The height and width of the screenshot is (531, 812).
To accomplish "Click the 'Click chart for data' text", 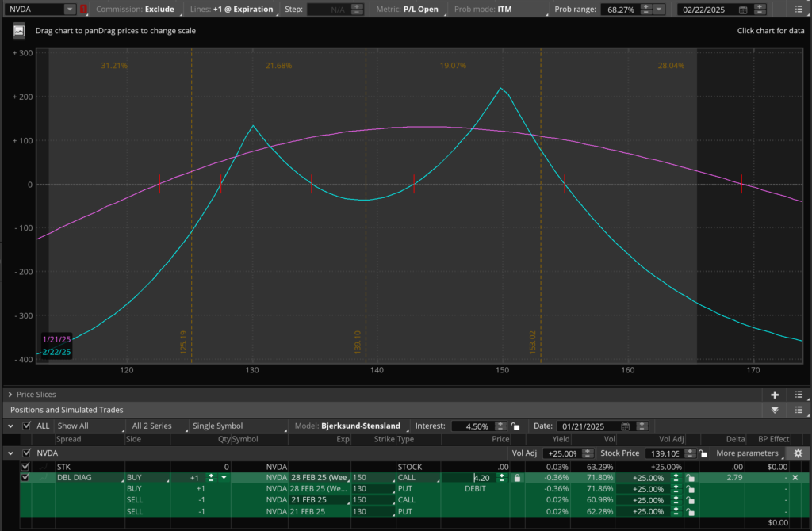I will tap(771, 31).
